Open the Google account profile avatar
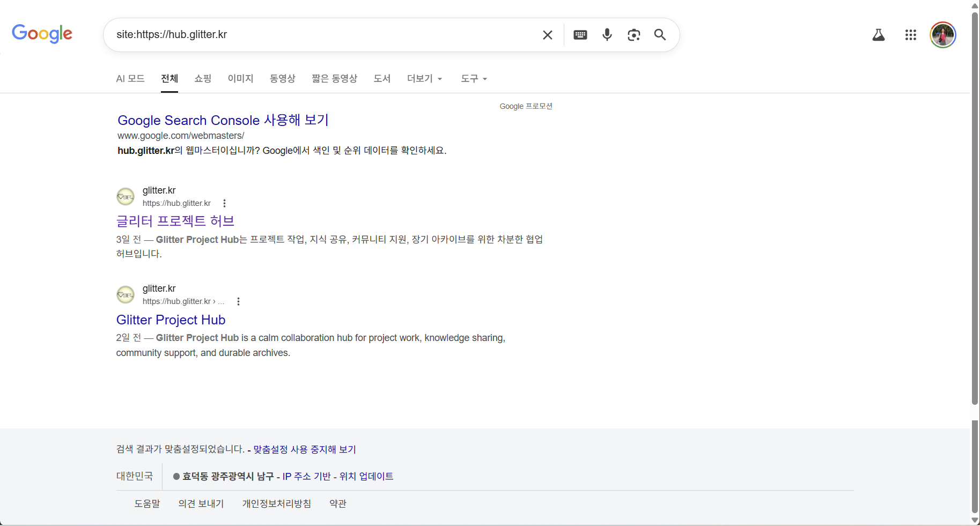The width and height of the screenshot is (980, 526). 943,35
